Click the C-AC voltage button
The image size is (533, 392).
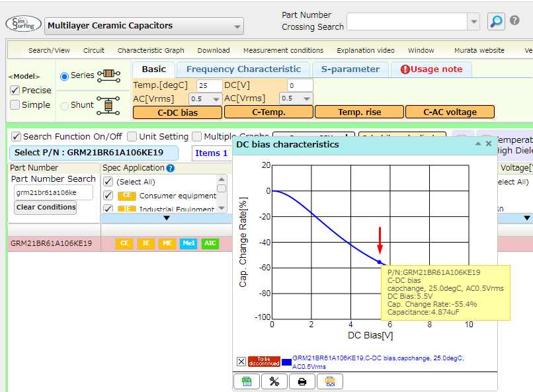pyautogui.click(x=450, y=112)
